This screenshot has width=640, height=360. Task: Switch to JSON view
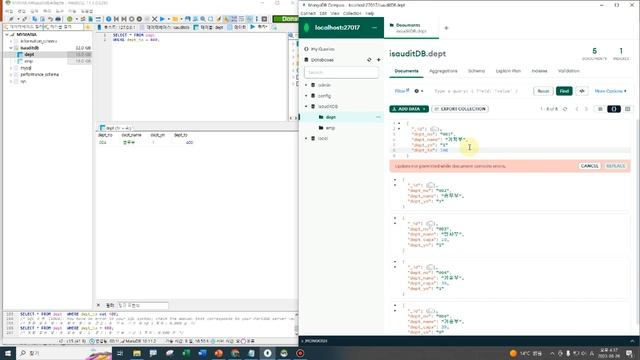tap(614, 109)
